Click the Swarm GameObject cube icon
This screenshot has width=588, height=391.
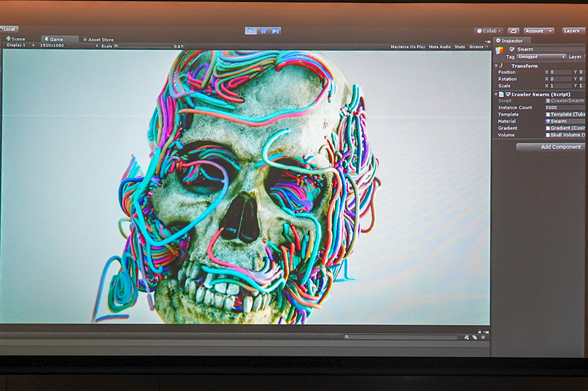[x=499, y=51]
